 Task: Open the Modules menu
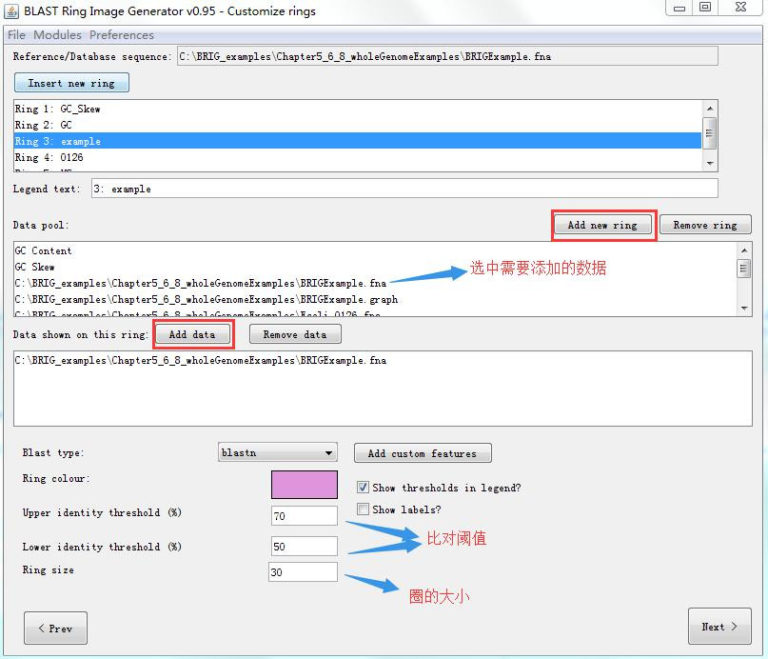[57, 35]
